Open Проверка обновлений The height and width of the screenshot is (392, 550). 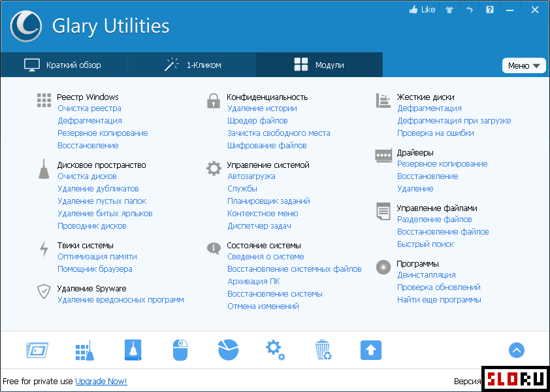tap(438, 287)
